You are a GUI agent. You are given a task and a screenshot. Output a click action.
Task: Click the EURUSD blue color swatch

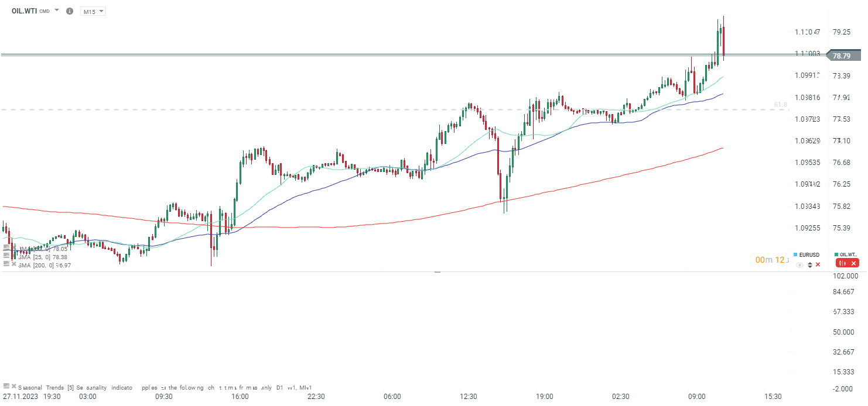[795, 254]
